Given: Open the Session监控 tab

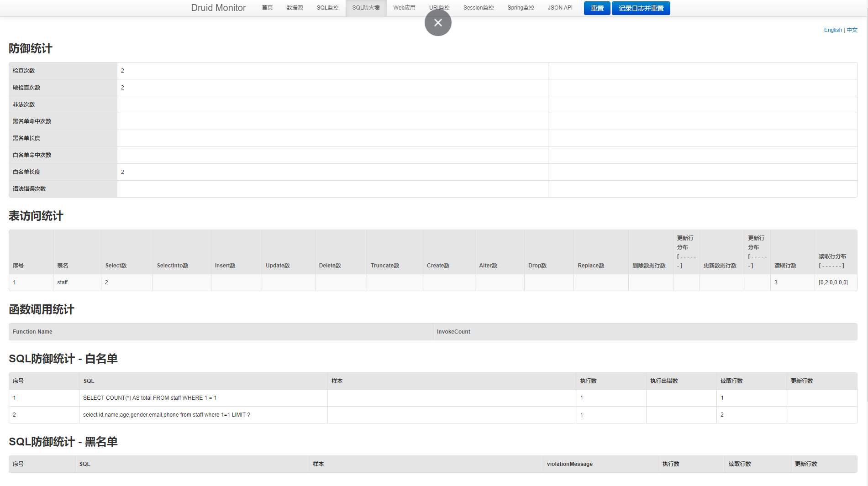Looking at the screenshot, I should [478, 8].
